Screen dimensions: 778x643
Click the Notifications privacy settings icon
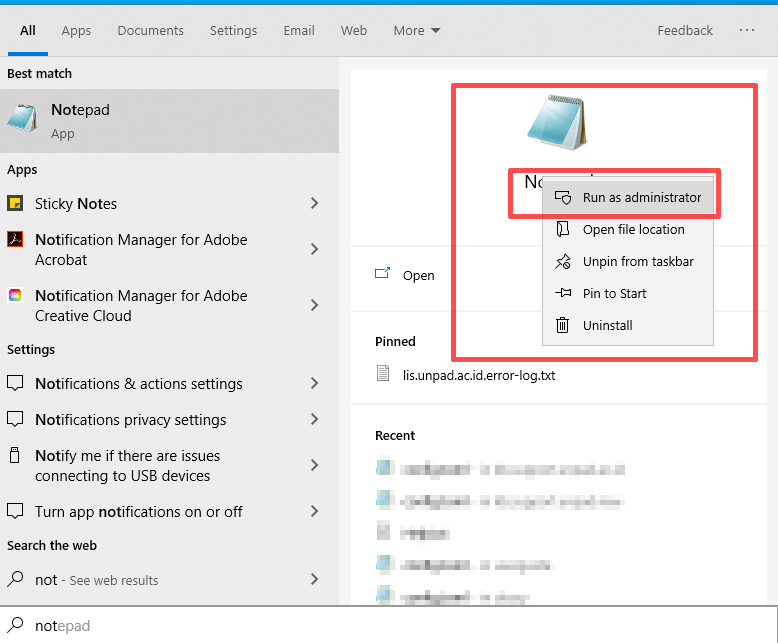(15, 419)
